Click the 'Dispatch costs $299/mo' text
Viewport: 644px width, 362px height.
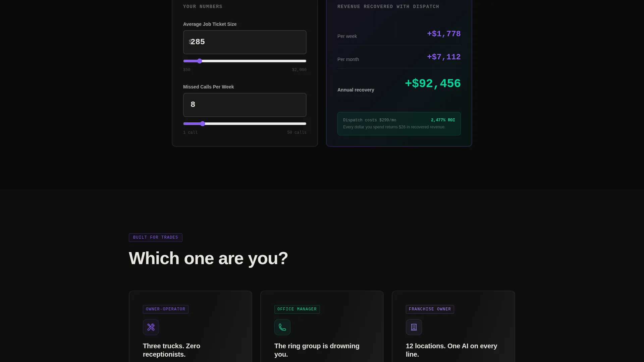pos(370,120)
